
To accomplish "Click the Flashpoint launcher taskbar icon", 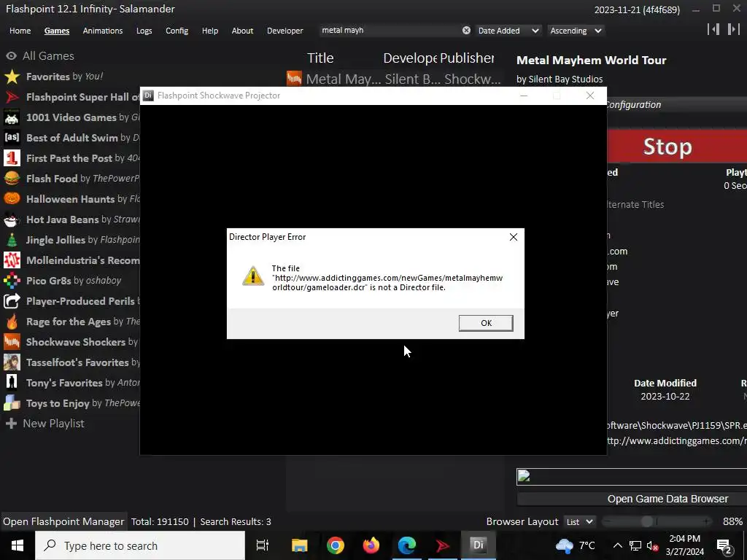I will [x=443, y=545].
